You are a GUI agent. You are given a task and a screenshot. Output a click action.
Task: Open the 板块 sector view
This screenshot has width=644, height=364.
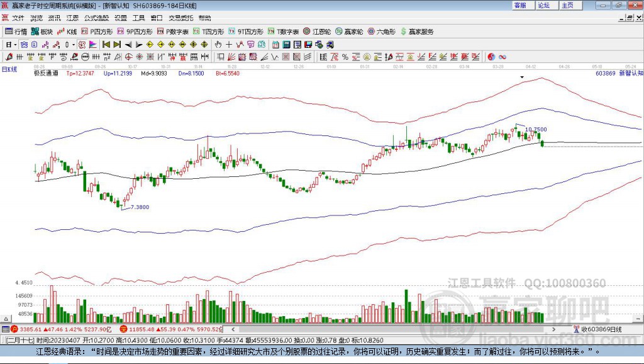42,31
